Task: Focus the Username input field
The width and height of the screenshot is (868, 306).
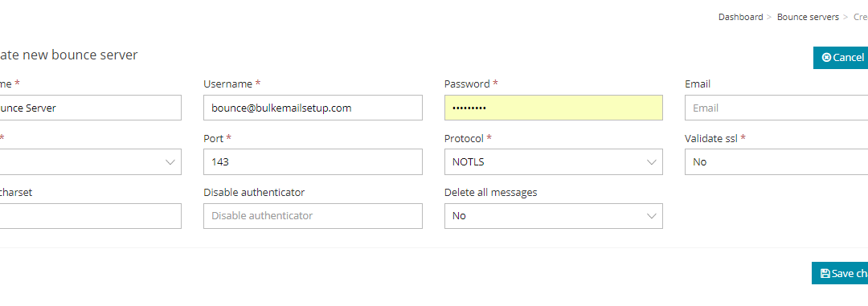Action: click(313, 108)
